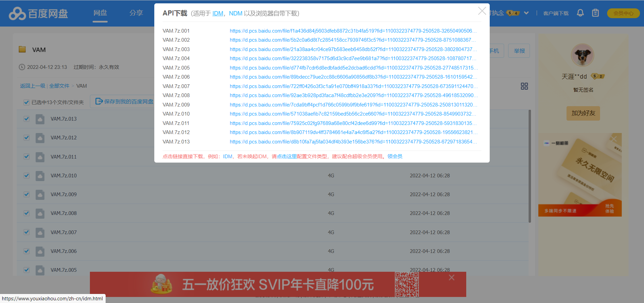The image size is (644, 303).
Task: Click the file list vertical scrollbar
Action: click(x=530, y=166)
